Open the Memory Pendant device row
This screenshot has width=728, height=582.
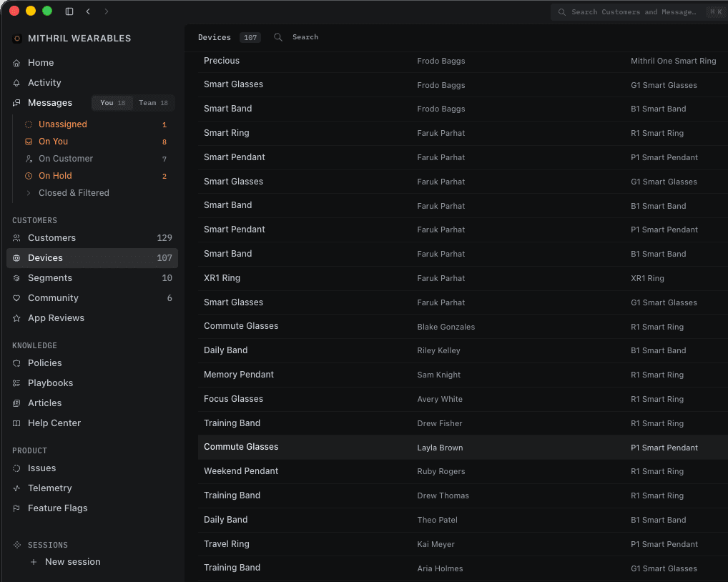tap(463, 375)
